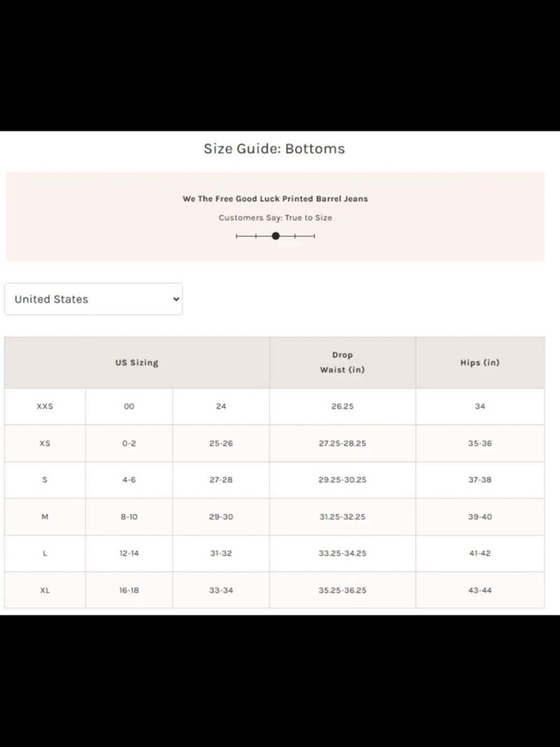Click the 35.25-36.25 drop waist cell

click(x=343, y=590)
